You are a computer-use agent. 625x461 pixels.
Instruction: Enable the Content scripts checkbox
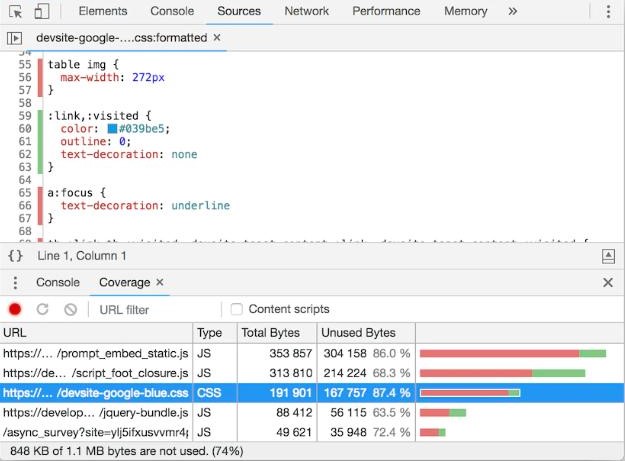pos(237,309)
